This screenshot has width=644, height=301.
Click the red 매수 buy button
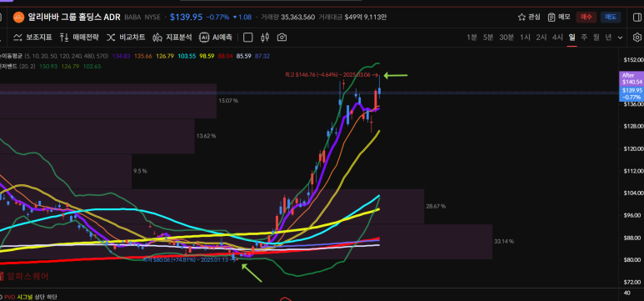pos(586,17)
